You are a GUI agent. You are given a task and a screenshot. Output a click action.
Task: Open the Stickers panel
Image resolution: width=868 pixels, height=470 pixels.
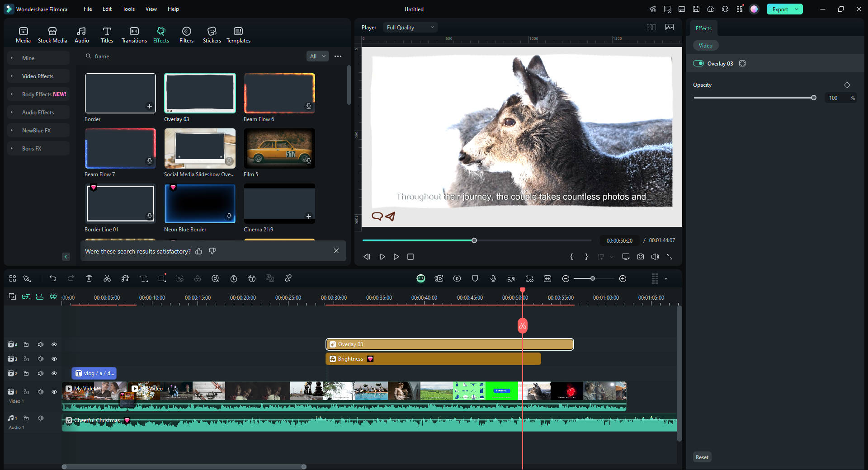(x=212, y=35)
